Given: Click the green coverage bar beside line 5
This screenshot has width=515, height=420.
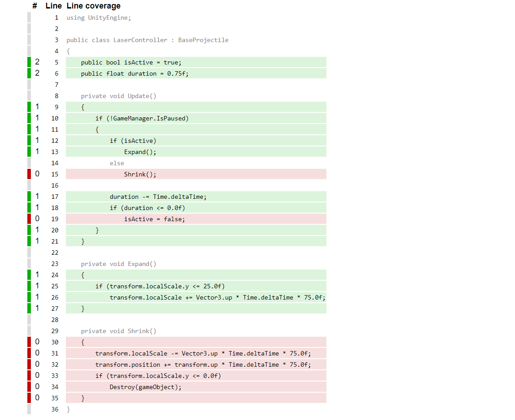Looking at the screenshot, I should (29, 62).
